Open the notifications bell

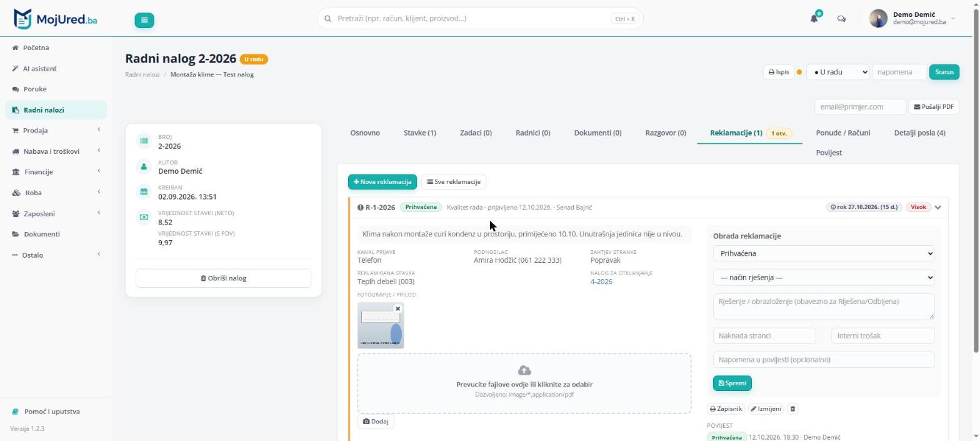pyautogui.click(x=814, y=19)
